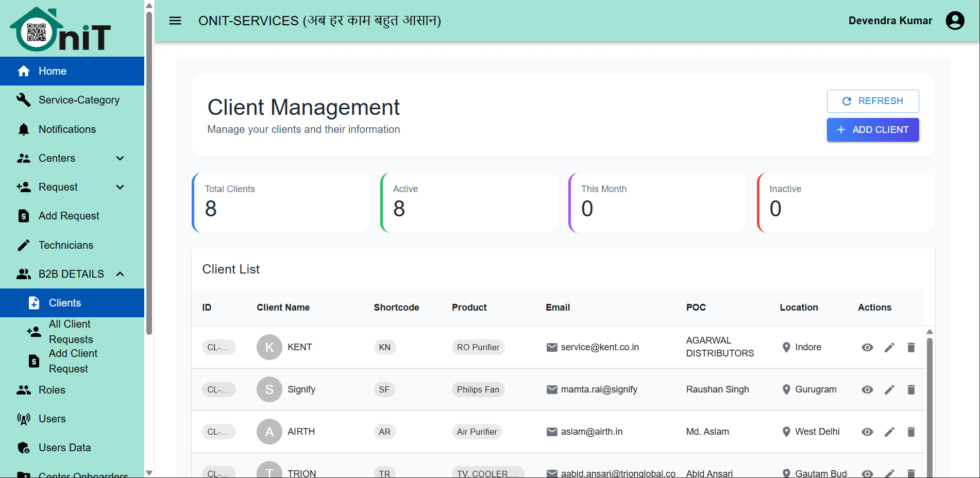The width and height of the screenshot is (980, 478).
Task: Click the Philips Fan product chip
Action: (478, 389)
